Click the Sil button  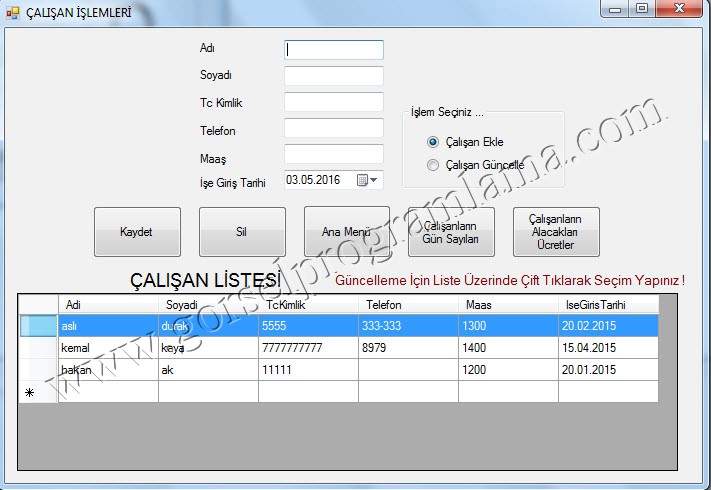point(241,232)
